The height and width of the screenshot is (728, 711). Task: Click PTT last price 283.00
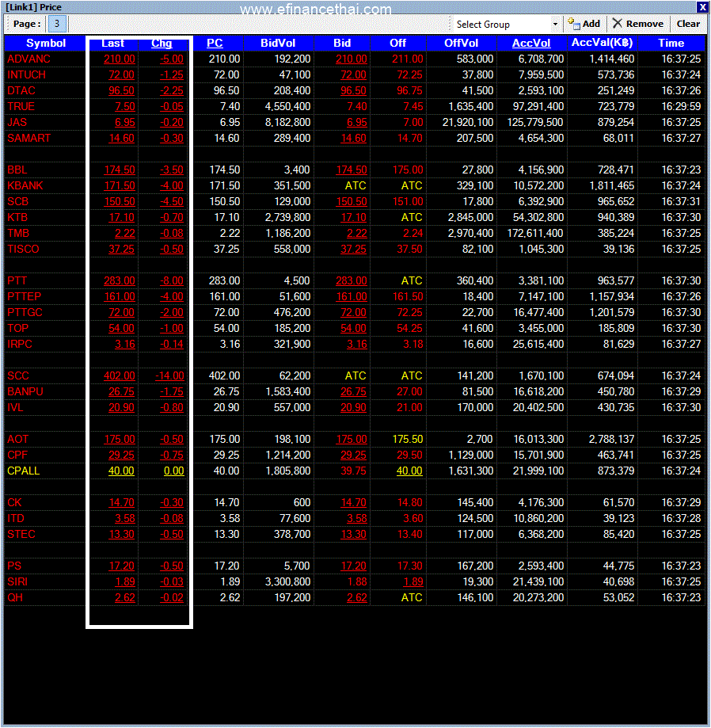[x=120, y=281]
